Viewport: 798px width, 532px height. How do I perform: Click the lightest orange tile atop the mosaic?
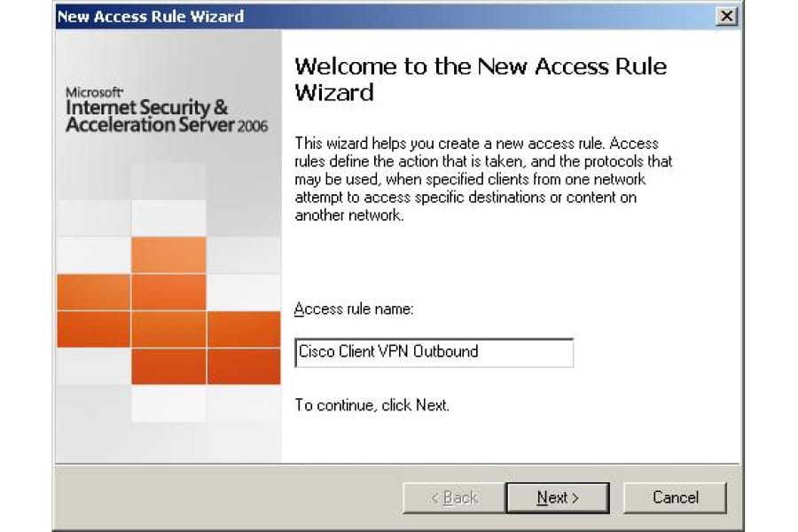coord(168,254)
